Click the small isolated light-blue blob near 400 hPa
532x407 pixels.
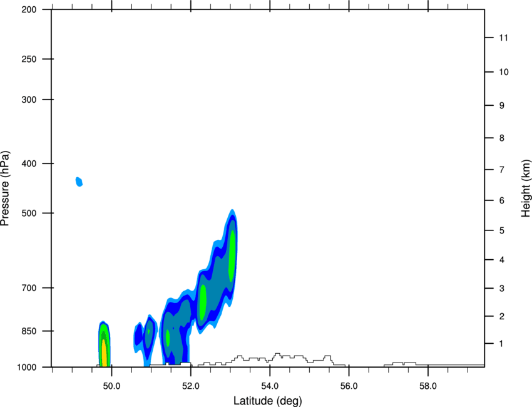(x=79, y=182)
